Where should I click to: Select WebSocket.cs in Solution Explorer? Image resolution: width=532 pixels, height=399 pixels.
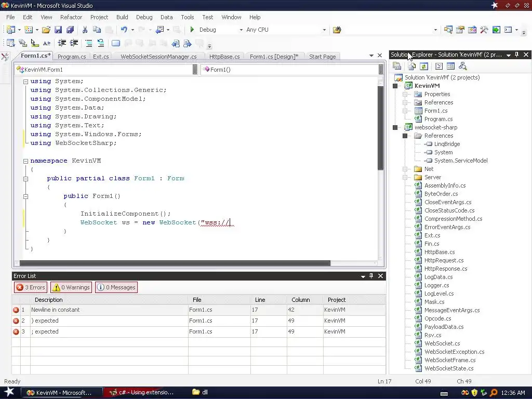click(442, 344)
